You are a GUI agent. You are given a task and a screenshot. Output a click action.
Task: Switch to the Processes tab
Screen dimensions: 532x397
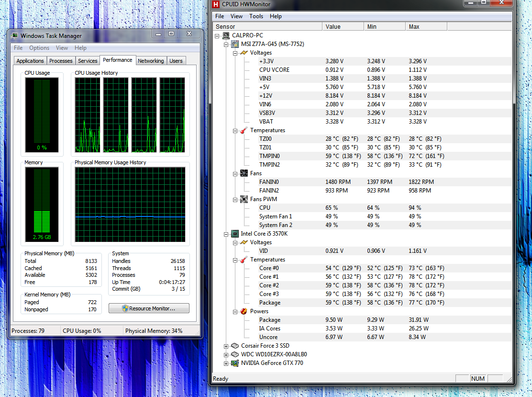click(x=61, y=61)
